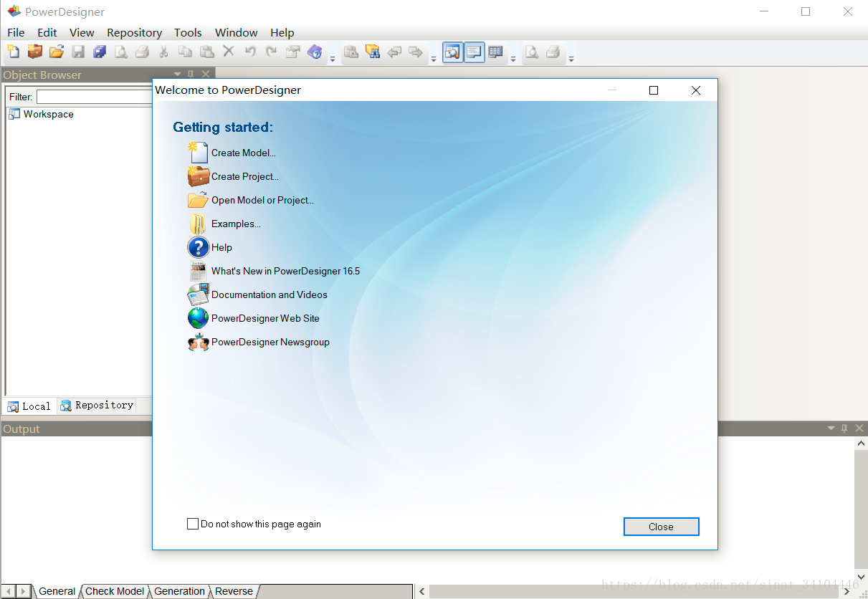The image size is (868, 599).
Task: Toggle the Object Browser view icon
Action: (x=453, y=52)
